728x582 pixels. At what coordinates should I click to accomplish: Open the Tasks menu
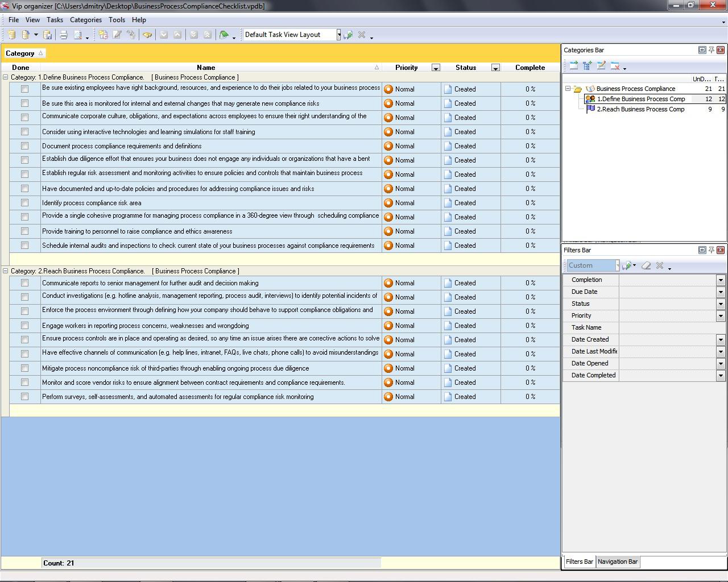55,20
